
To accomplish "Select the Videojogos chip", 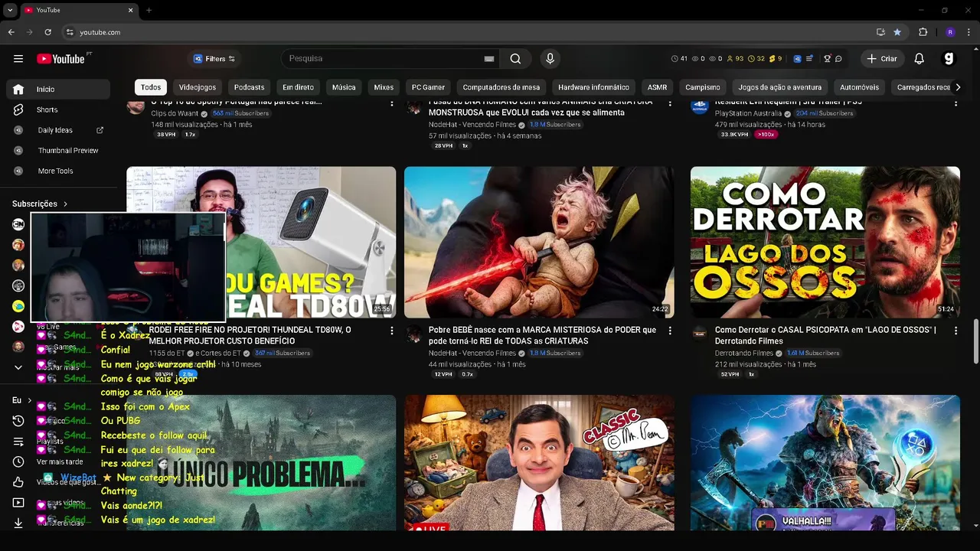I will [x=198, y=87].
